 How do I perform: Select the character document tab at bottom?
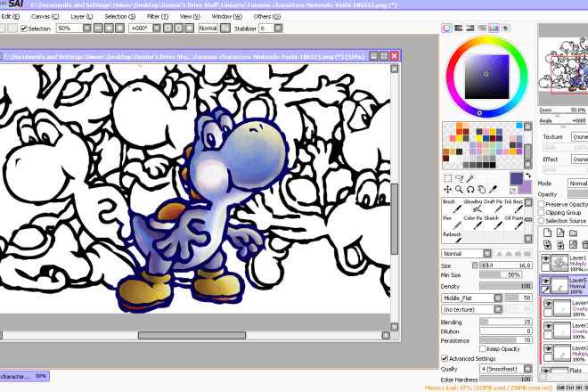[24, 376]
